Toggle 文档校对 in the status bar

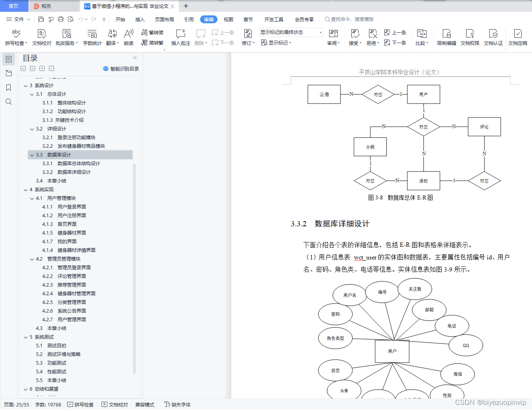pos(115,404)
